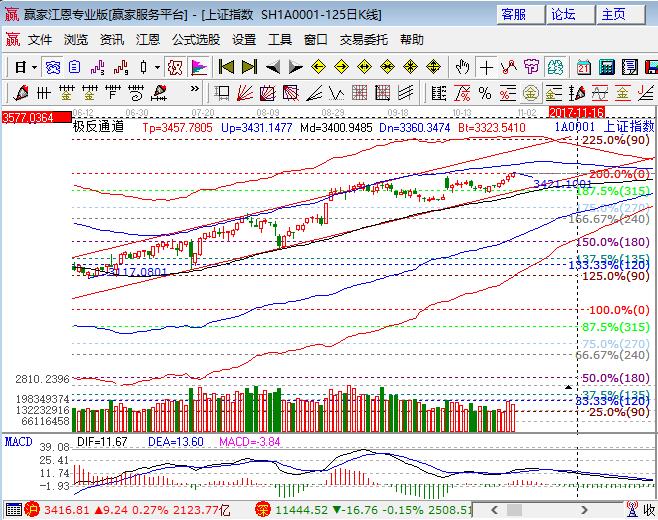The width and height of the screenshot is (658, 520).
Task: Open the period dropdown arrow beside 日
Action: [34, 67]
